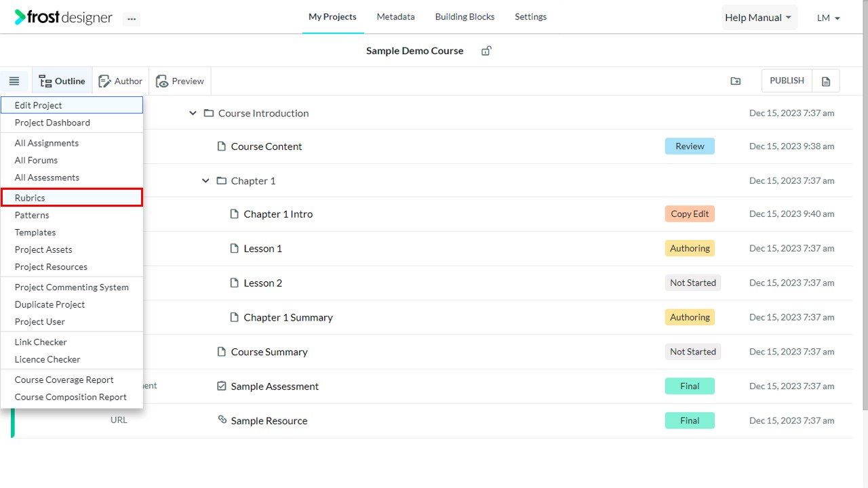The height and width of the screenshot is (488, 868).
Task: Select Rubrics from the menu
Action: (x=72, y=198)
